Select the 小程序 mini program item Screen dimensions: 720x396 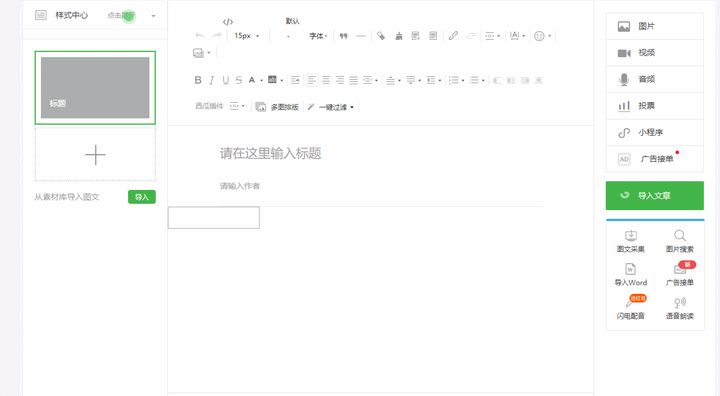[x=655, y=133]
